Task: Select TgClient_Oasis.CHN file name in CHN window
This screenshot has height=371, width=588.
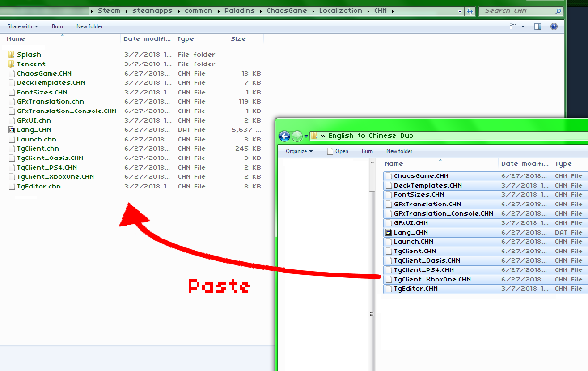Action: pos(50,158)
